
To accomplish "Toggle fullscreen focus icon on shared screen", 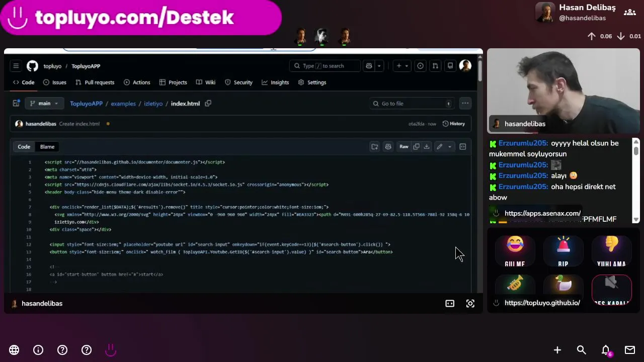I will 470,304.
